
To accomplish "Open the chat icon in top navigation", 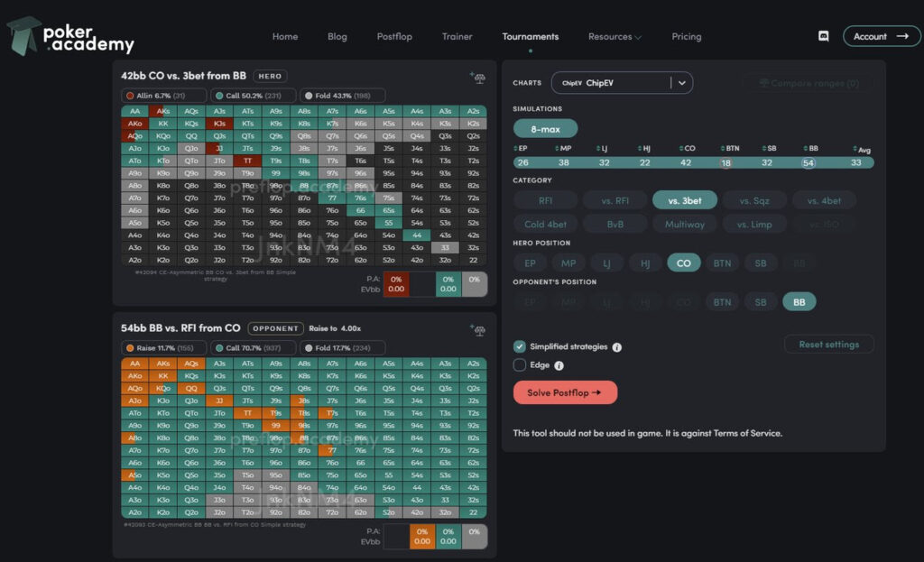I will click(x=822, y=35).
